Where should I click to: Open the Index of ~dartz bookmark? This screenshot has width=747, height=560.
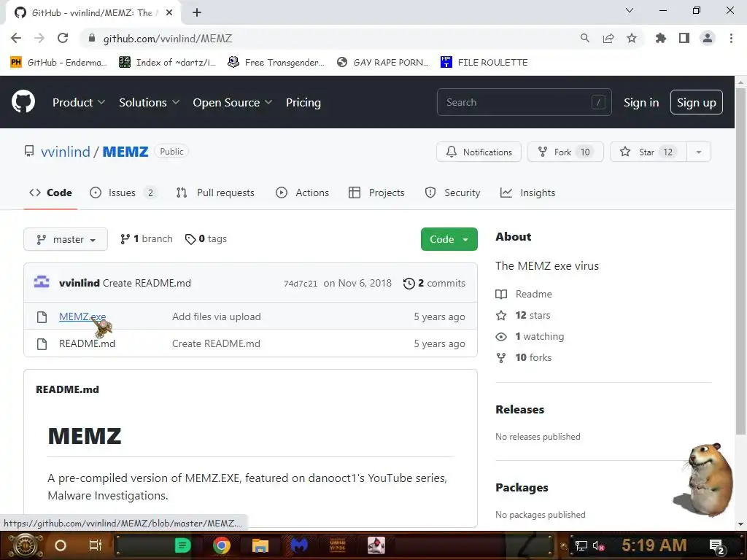[x=168, y=63]
